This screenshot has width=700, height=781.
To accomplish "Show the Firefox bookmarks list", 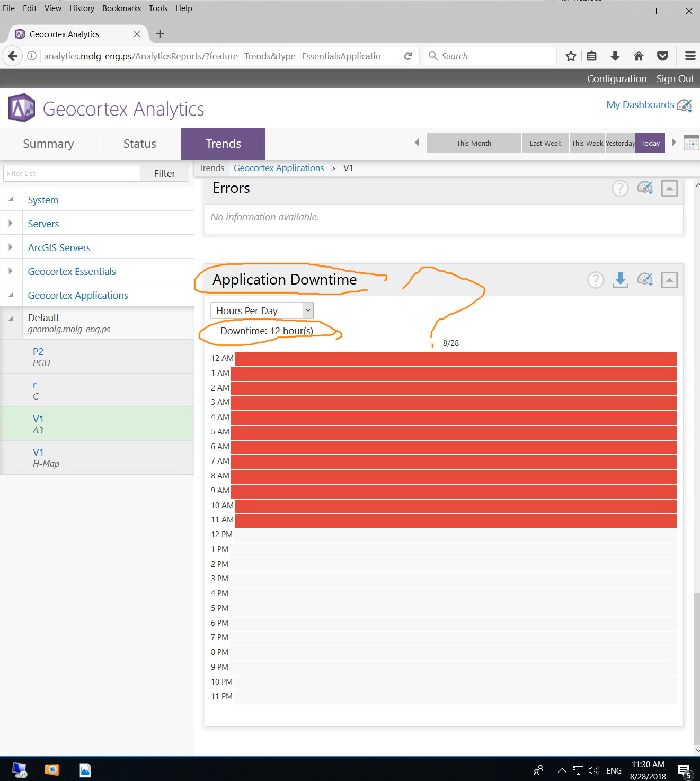I will click(x=592, y=56).
